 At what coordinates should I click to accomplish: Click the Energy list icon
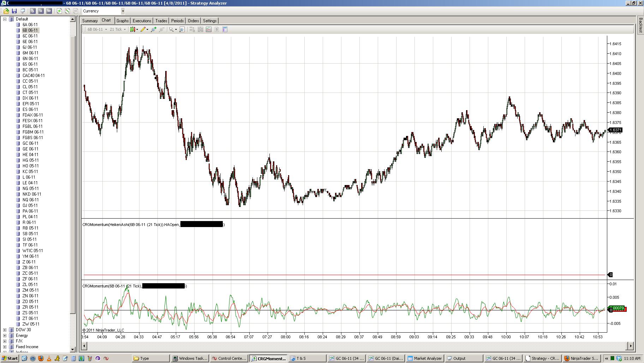click(11, 335)
